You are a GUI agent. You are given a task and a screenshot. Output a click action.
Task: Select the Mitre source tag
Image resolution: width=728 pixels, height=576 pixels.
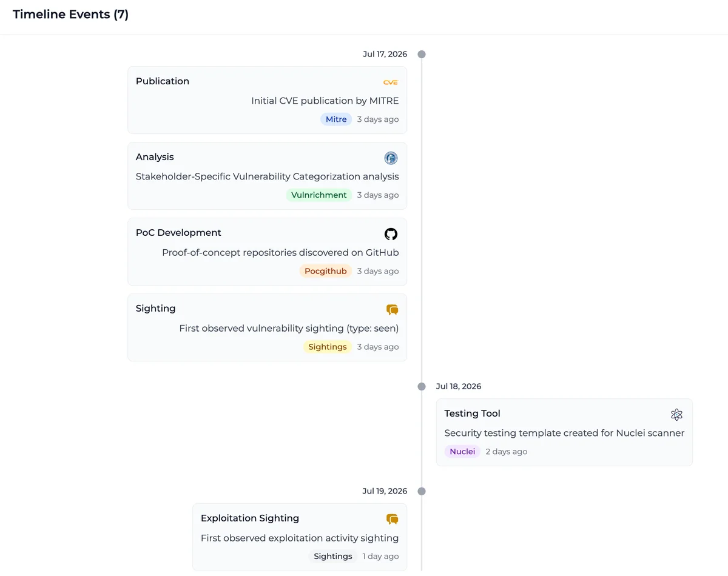tap(336, 119)
